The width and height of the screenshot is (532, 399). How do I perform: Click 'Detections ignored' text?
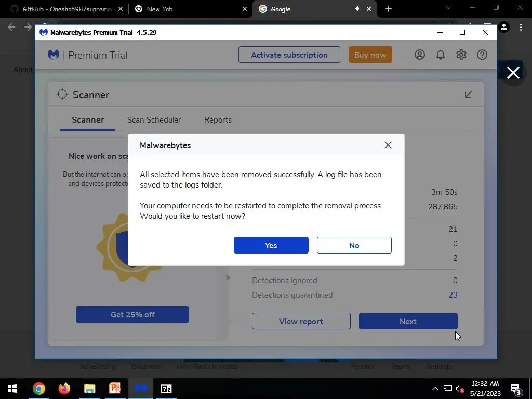click(x=284, y=280)
